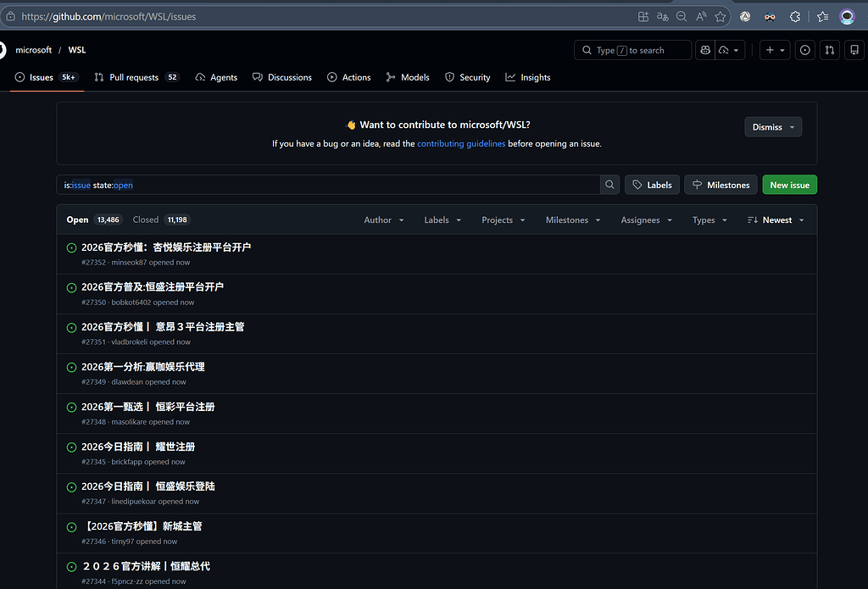Click the green New issue button
868x589 pixels.
tap(789, 185)
